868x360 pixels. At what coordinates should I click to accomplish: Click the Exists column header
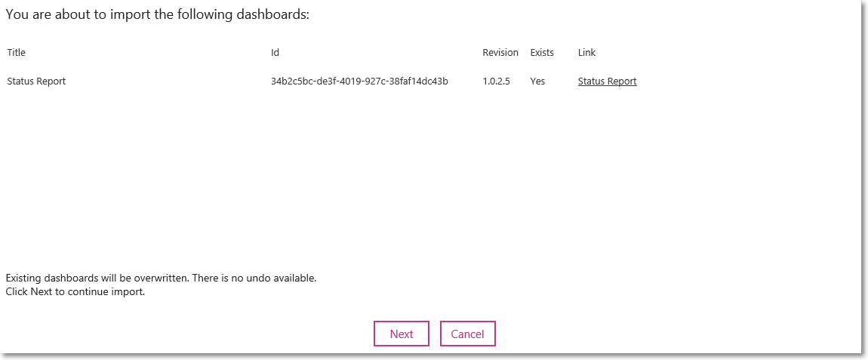(x=542, y=53)
